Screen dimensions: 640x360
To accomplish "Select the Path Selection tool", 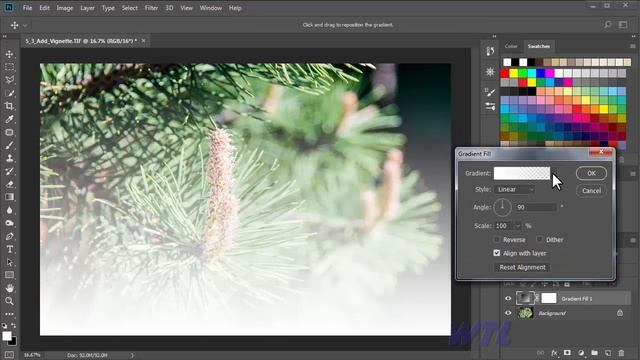I will point(9,262).
